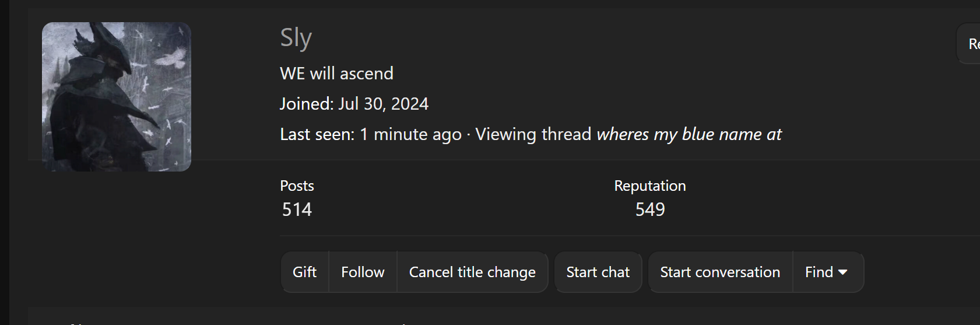Image resolution: width=980 pixels, height=325 pixels.
Task: Click the Find caret arrow icon
Action: coord(842,272)
